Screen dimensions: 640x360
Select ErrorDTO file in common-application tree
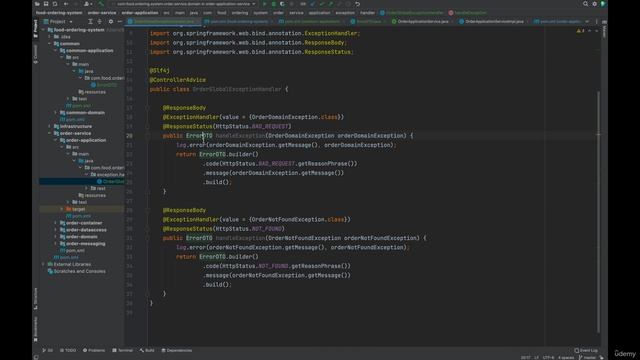click(x=104, y=85)
